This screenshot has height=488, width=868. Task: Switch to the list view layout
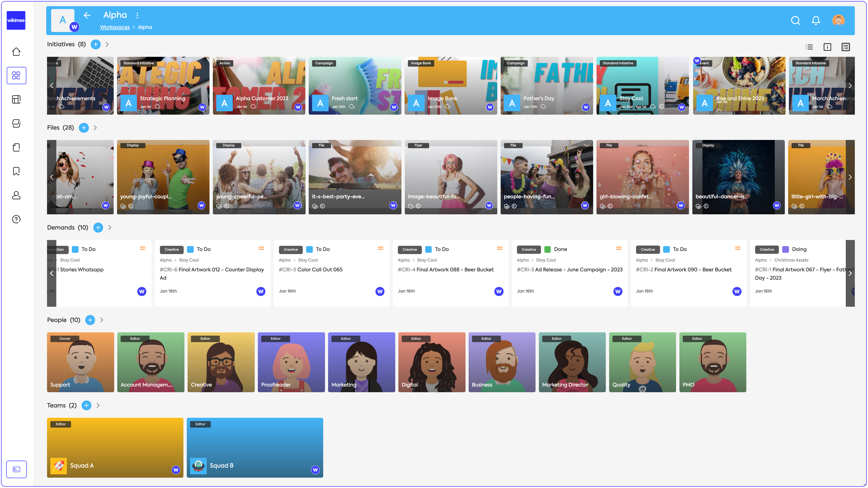(809, 47)
